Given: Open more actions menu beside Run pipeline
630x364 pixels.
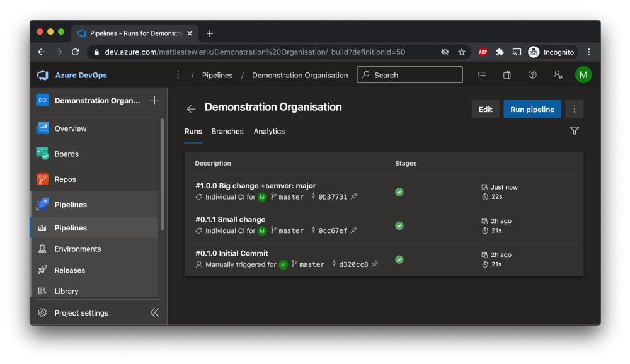Looking at the screenshot, I should [x=574, y=109].
